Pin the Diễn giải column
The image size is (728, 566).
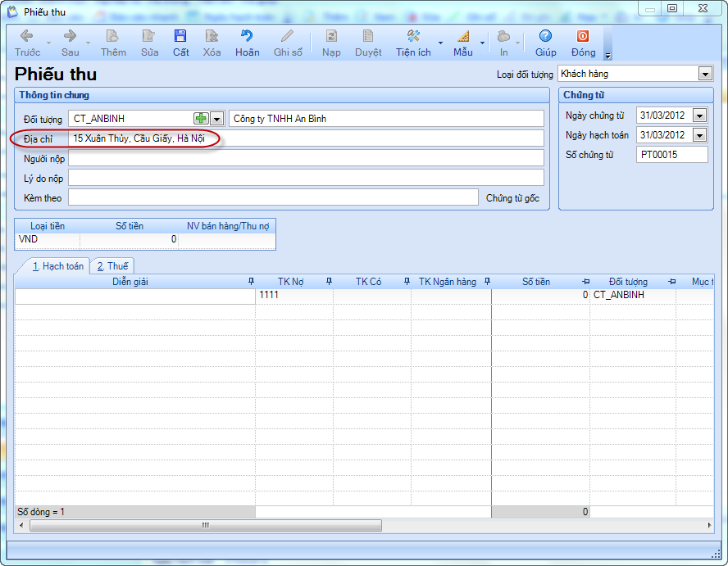(x=251, y=281)
